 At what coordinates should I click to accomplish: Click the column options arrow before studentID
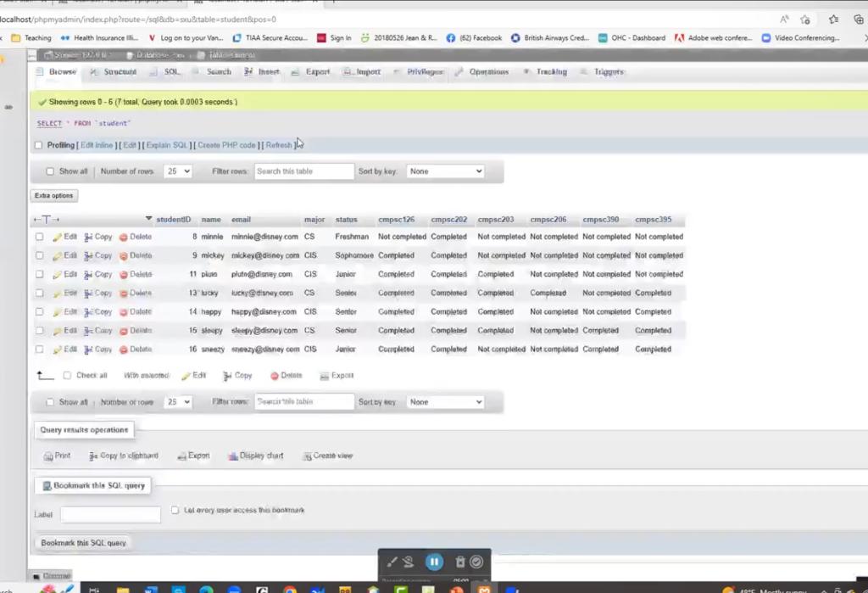point(148,219)
